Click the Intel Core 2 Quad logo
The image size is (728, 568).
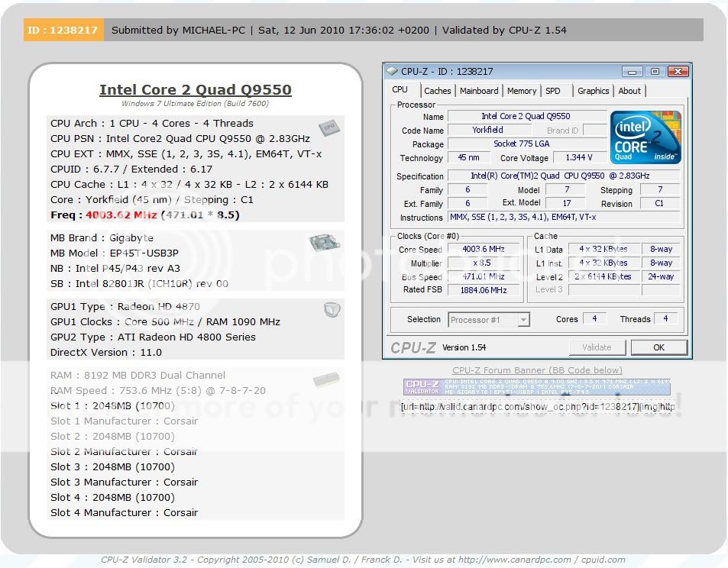pos(645,137)
